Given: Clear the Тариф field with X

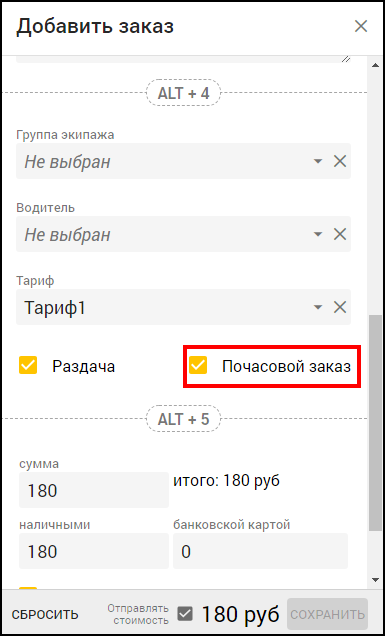Looking at the screenshot, I should (340, 307).
